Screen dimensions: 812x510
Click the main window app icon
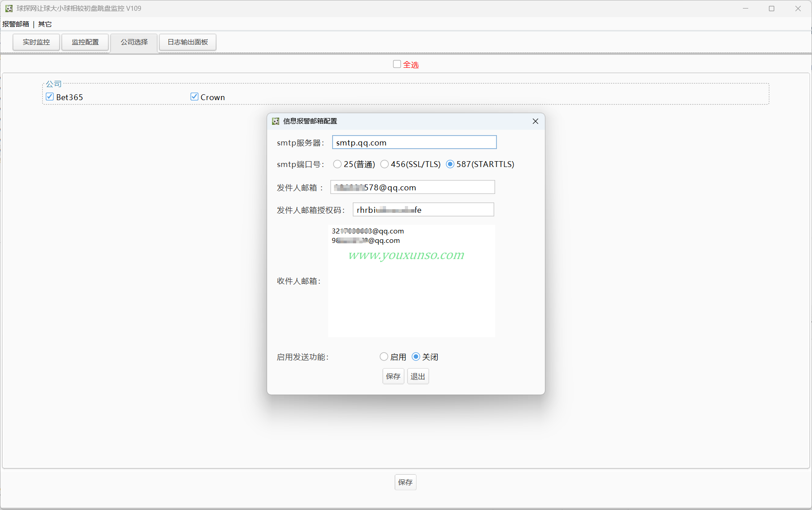9,9
